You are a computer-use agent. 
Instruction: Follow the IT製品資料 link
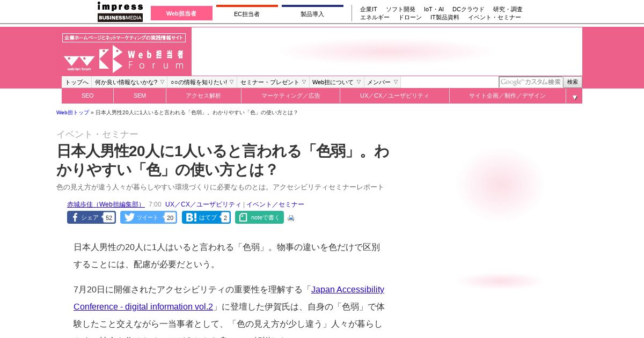pos(445,17)
